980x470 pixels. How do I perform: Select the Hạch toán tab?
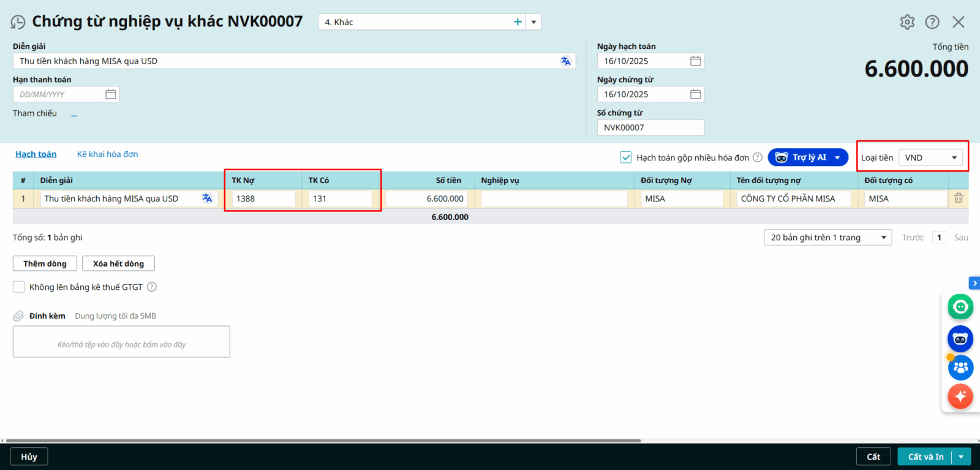click(x=36, y=154)
